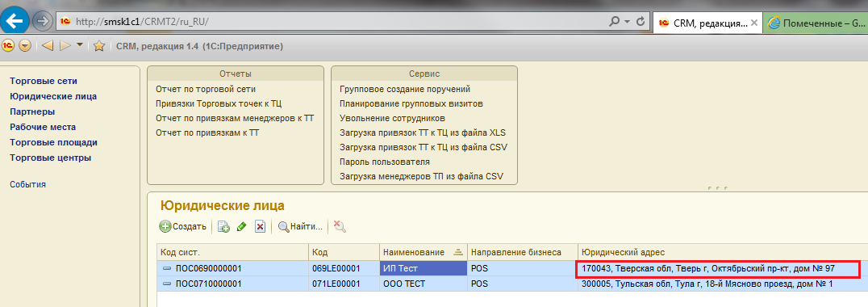
Task: Switch to the Помеченные browser tab
Action: click(816, 23)
